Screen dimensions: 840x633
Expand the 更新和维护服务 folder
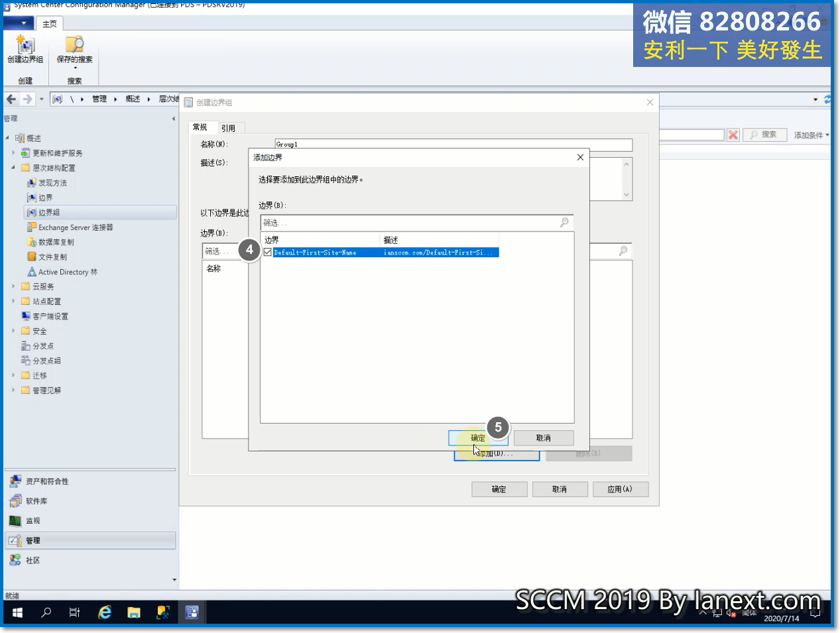13,153
